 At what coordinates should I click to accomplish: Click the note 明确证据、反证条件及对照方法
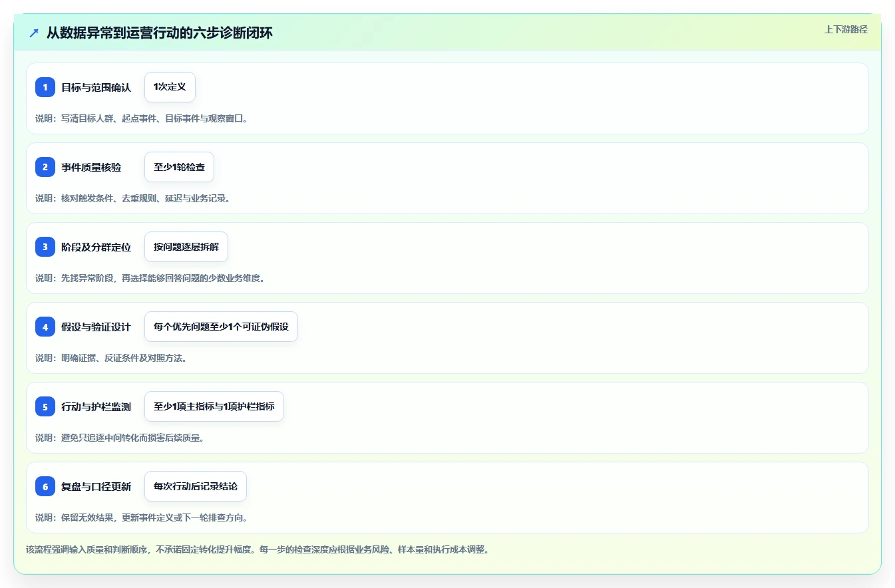[111, 358]
